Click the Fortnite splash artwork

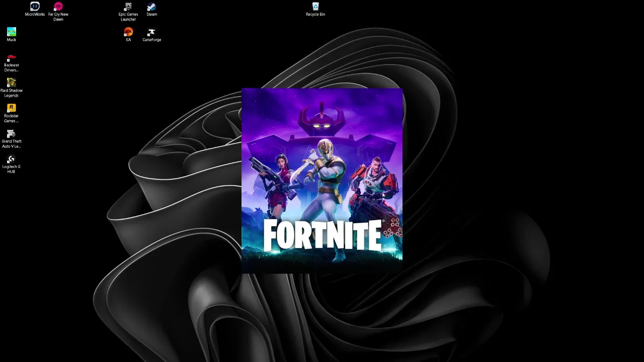pos(322,181)
